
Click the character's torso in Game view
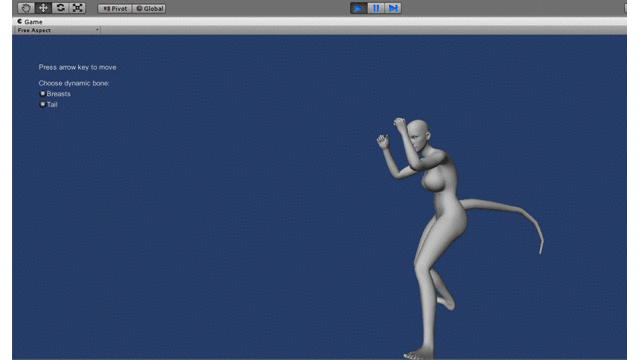442,192
